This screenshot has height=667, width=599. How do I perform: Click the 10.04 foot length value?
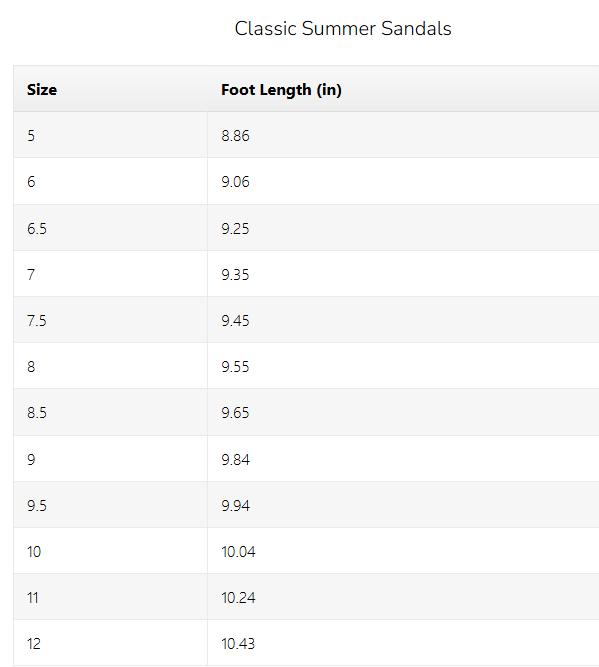[238, 551]
